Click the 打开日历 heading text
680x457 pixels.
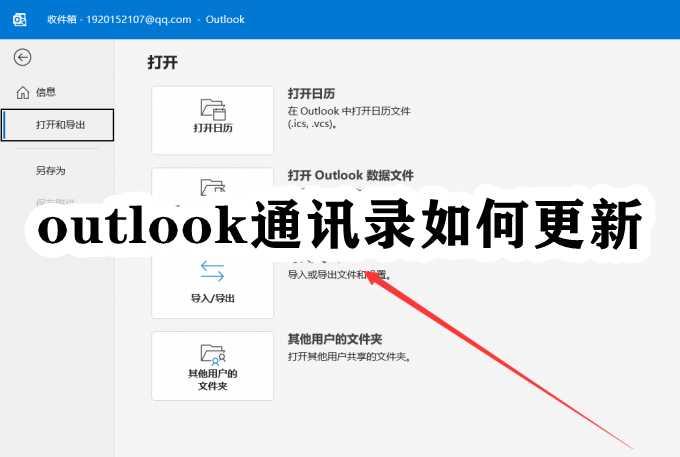pyautogui.click(x=311, y=94)
